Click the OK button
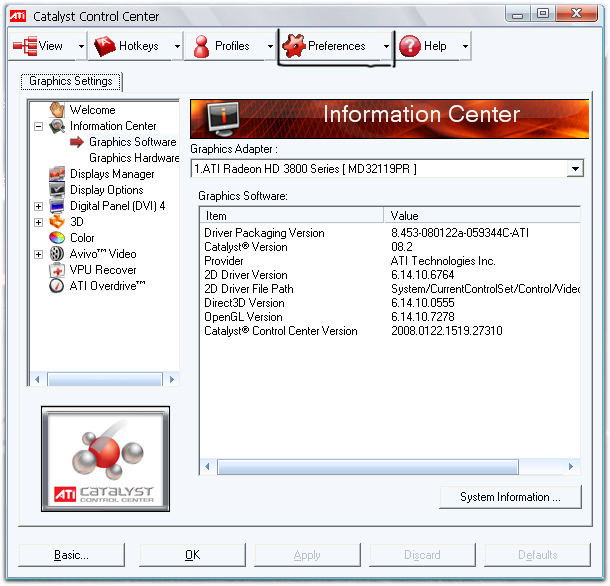610x586 pixels. pos(193,554)
